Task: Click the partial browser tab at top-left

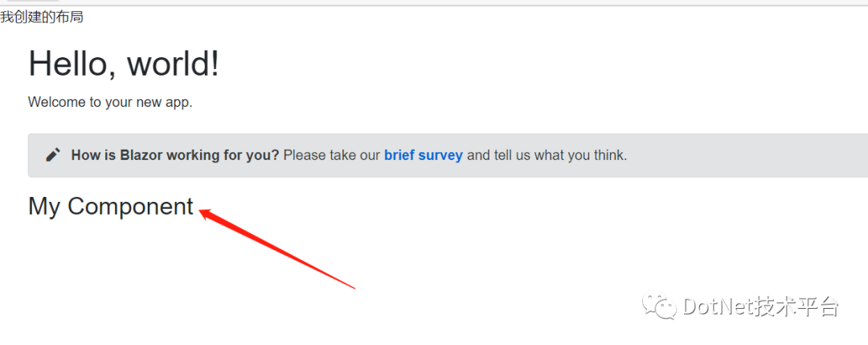Action: tap(31, 1)
